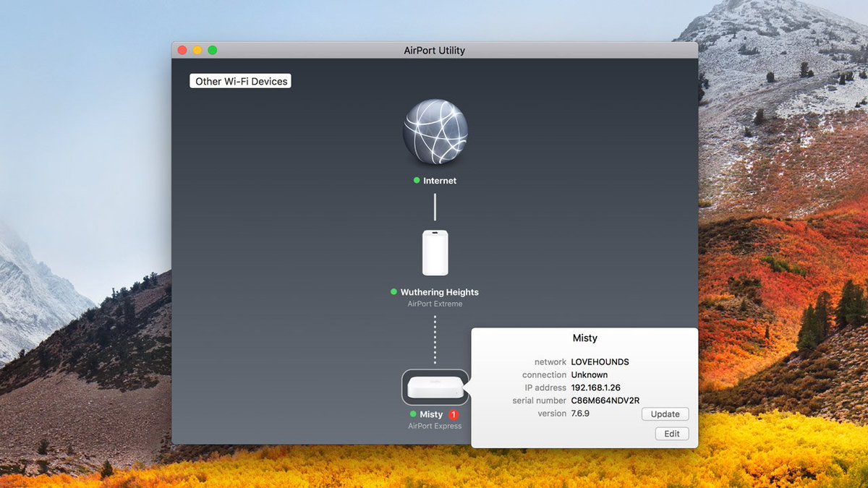Click the AirPort Express subtitle text
Screen dimensions: 868x488
[x=435, y=427]
